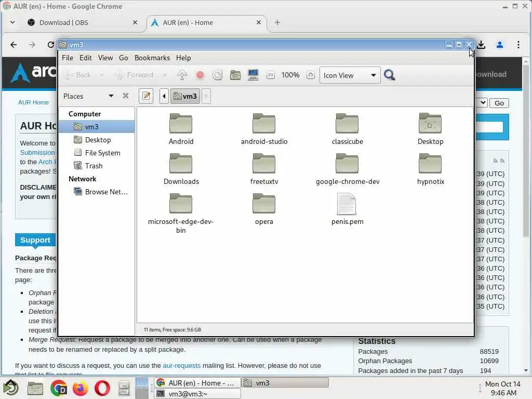
Task: Select the google-chrome-dev folder
Action: click(347, 169)
